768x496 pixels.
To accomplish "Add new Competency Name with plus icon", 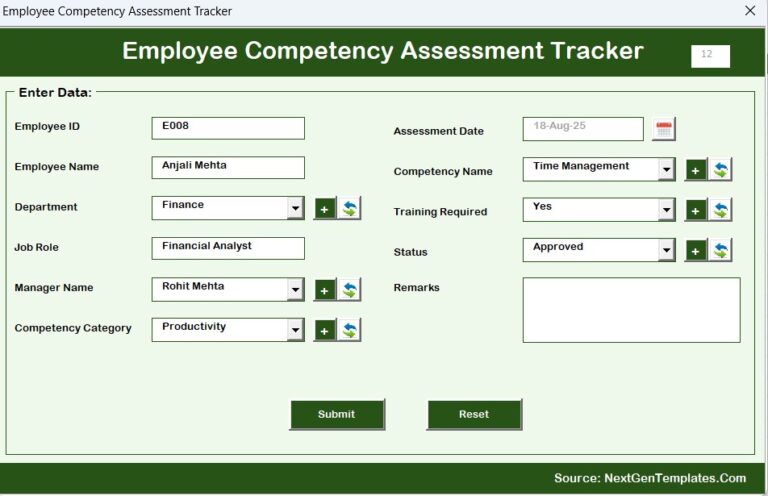I will click(x=696, y=170).
